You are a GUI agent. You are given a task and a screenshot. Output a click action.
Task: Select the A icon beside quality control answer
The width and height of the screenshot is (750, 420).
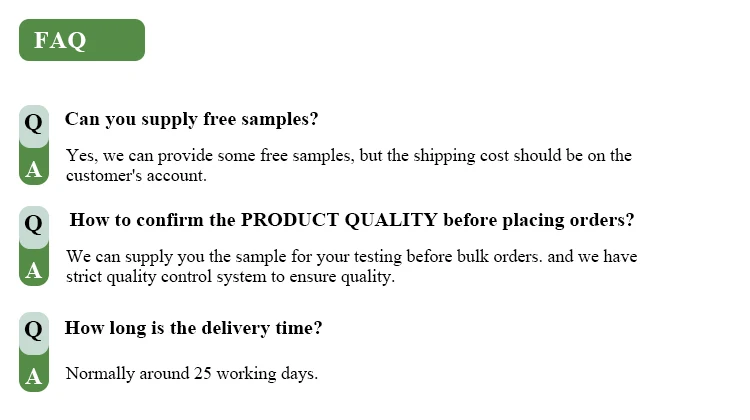click(x=33, y=267)
